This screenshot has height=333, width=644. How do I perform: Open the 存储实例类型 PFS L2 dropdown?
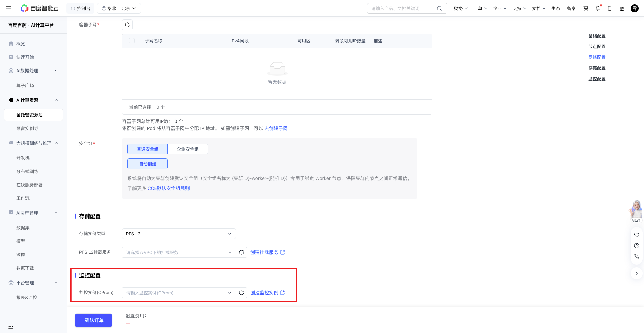[x=179, y=234]
